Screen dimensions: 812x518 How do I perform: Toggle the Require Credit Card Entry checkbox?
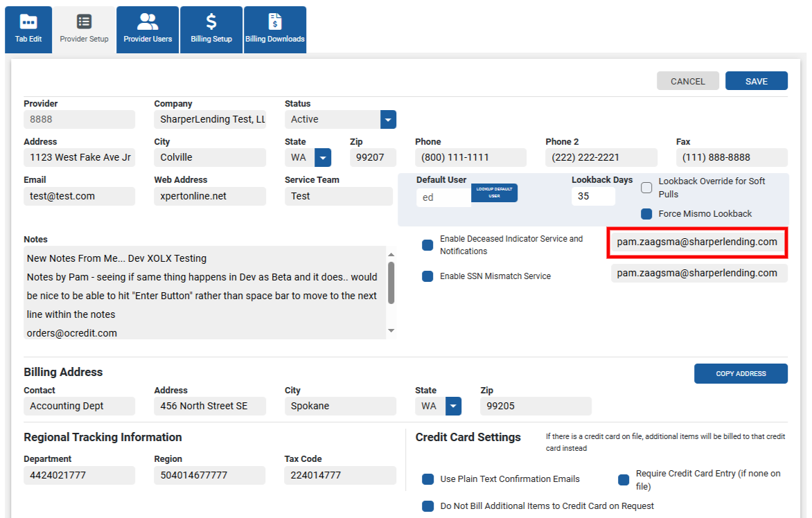624,480
